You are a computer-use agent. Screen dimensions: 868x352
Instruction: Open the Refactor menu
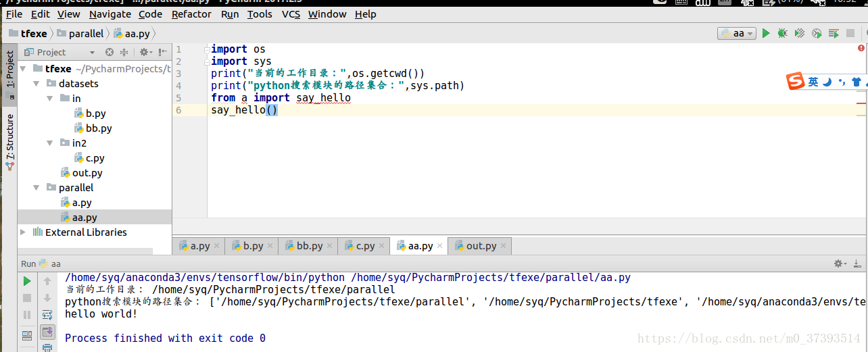pos(191,14)
